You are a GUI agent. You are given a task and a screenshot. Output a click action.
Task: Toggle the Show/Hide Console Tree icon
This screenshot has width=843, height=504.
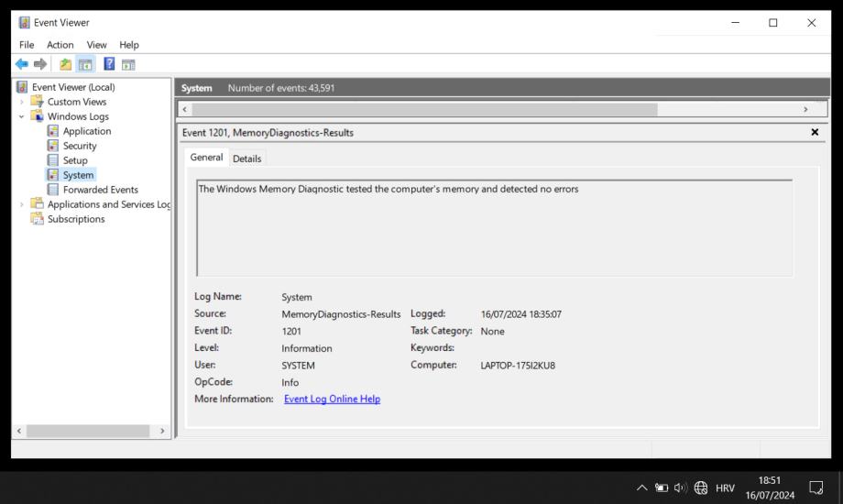click(83, 65)
